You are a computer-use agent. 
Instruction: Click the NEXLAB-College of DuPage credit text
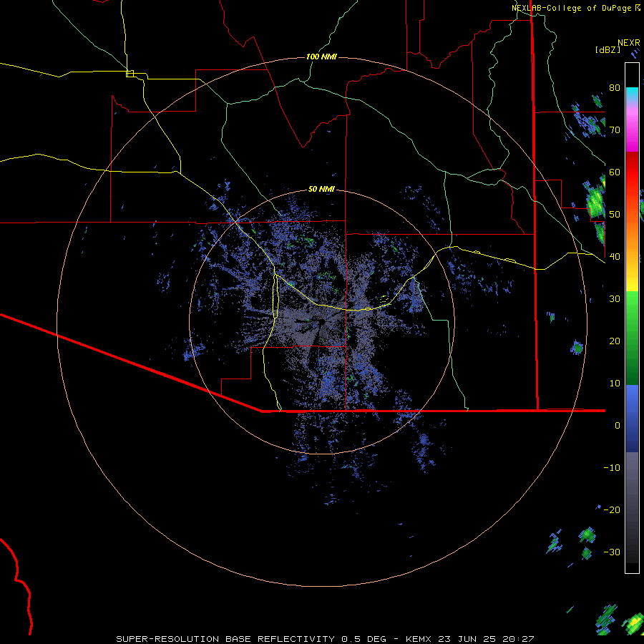572,8
